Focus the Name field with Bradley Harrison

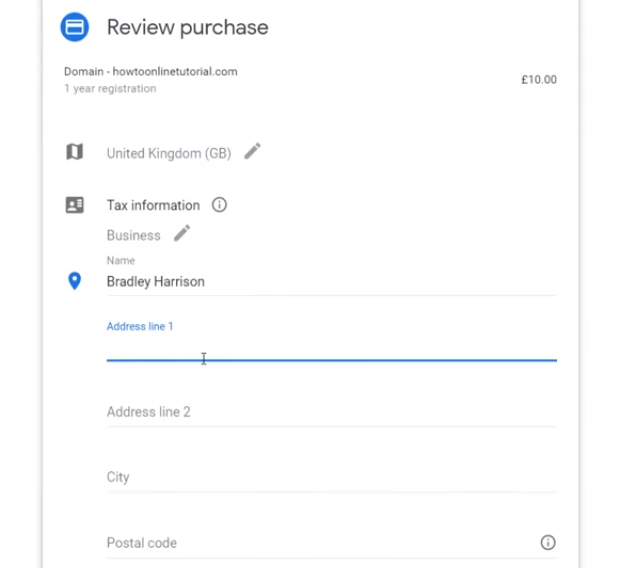tap(331, 281)
